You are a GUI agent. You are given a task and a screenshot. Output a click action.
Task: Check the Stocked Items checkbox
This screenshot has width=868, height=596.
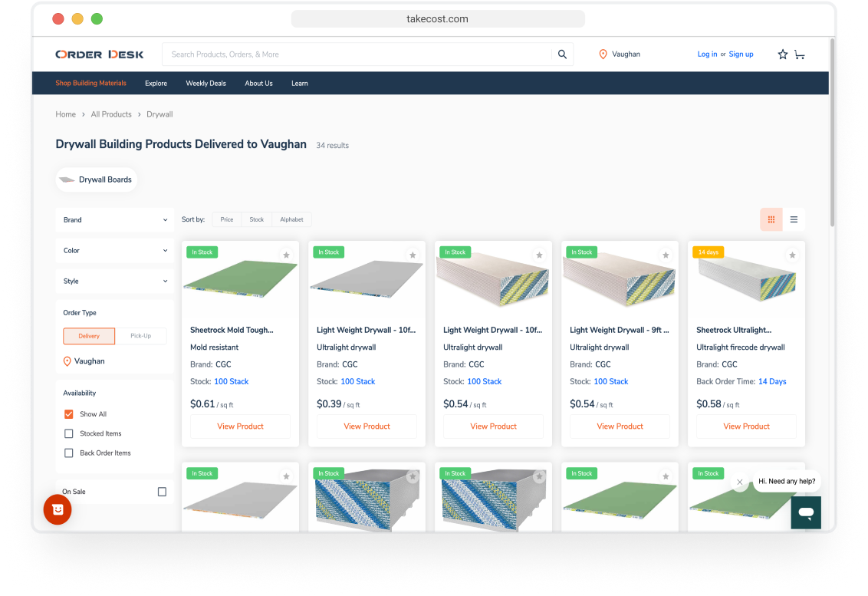point(69,433)
